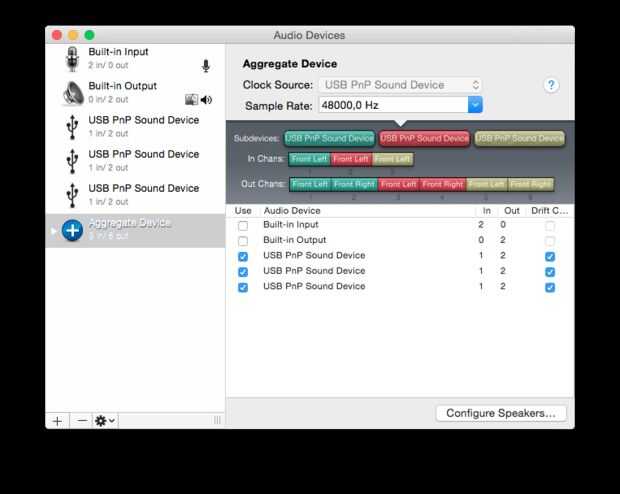Select the Built-in Output speaker device icon
The height and width of the screenshot is (494, 620).
click(x=73, y=93)
